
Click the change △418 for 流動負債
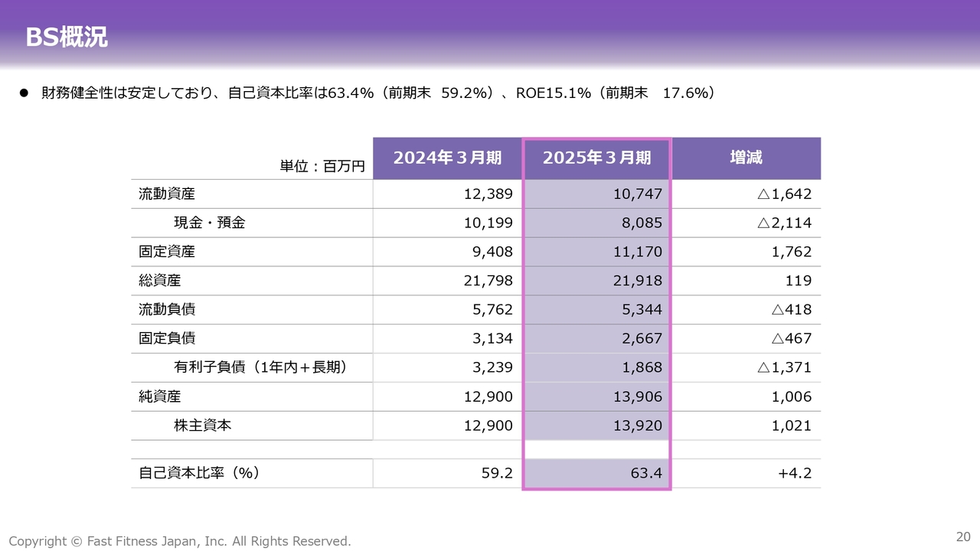coord(792,310)
